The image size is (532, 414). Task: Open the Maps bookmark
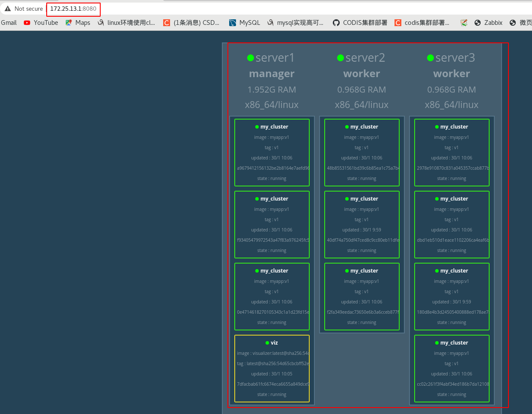click(x=78, y=23)
